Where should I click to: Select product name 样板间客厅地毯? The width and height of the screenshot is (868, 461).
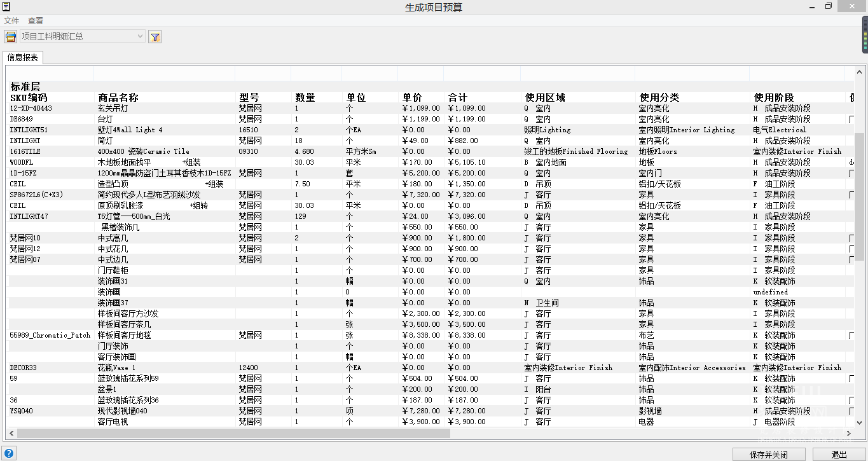click(x=124, y=335)
